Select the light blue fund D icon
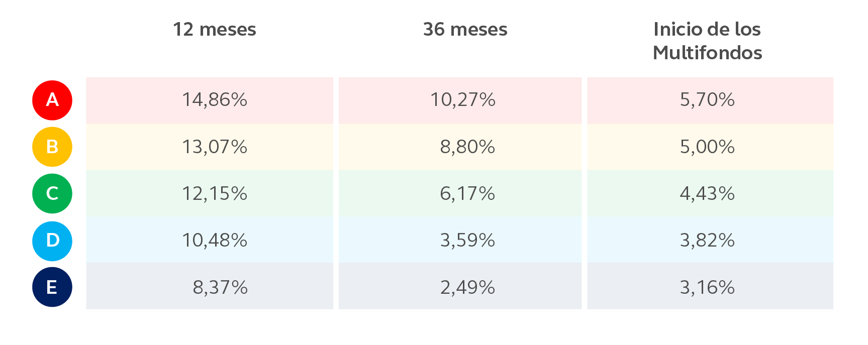The height and width of the screenshot is (345, 868). tap(52, 241)
